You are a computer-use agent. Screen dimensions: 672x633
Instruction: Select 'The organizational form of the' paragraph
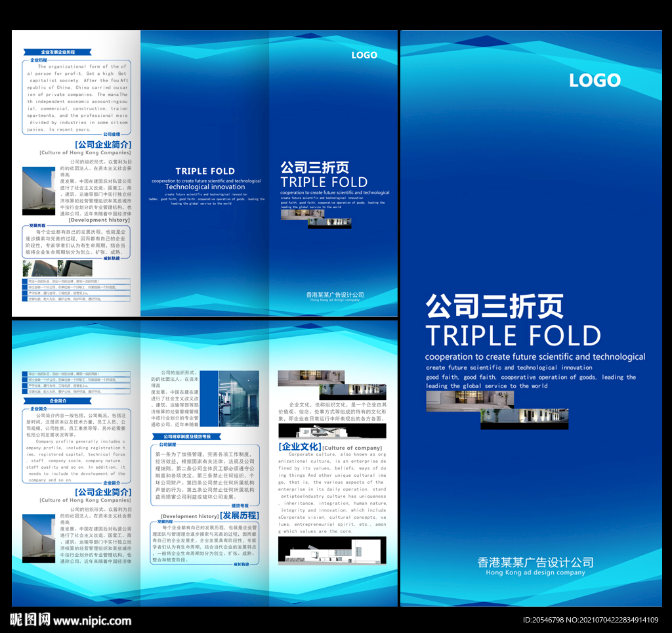77,98
